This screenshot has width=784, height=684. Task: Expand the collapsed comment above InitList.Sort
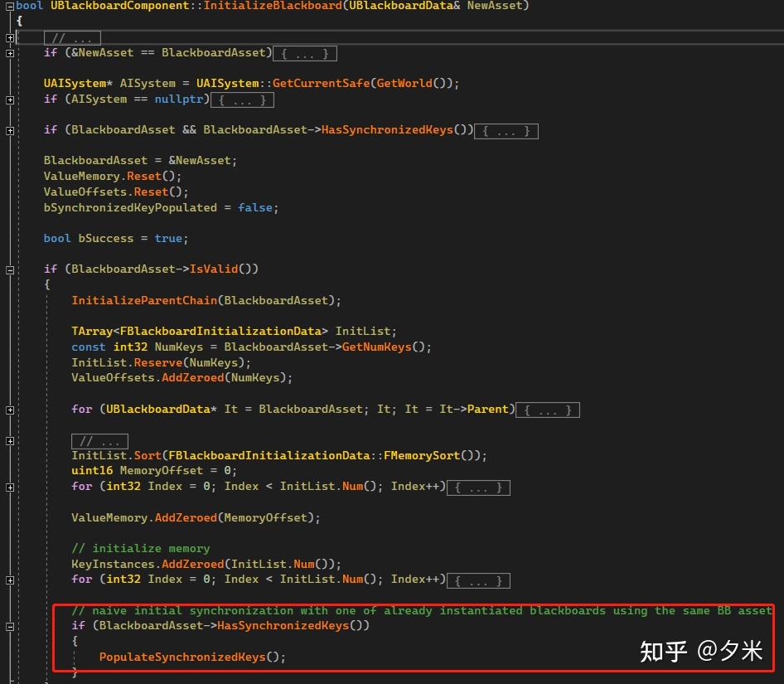point(9,441)
